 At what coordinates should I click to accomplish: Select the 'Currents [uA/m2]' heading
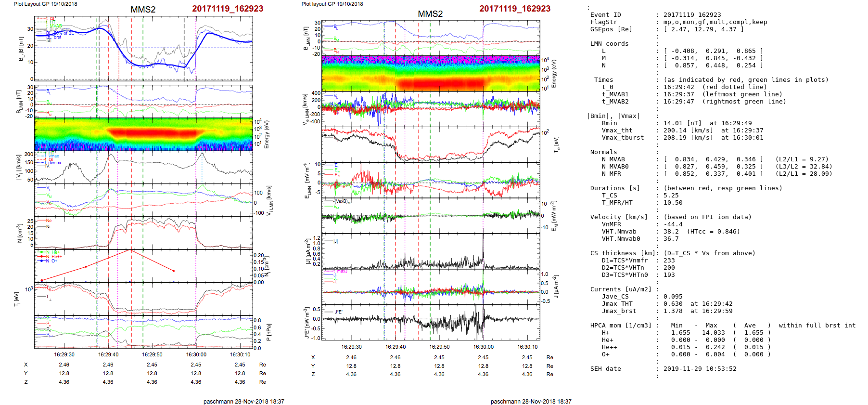(x=621, y=289)
